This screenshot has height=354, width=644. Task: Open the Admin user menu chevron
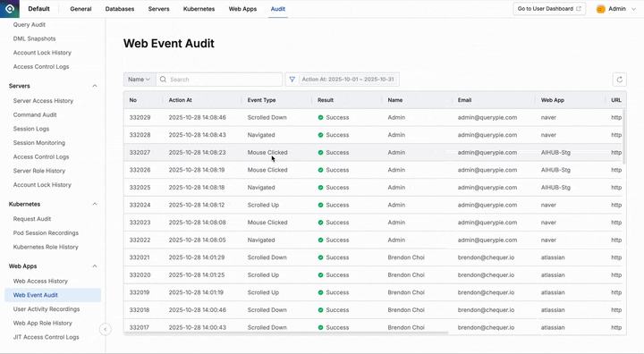(x=633, y=9)
